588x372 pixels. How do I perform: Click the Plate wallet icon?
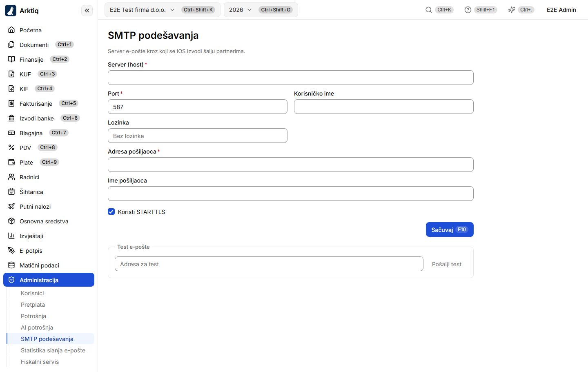click(11, 162)
